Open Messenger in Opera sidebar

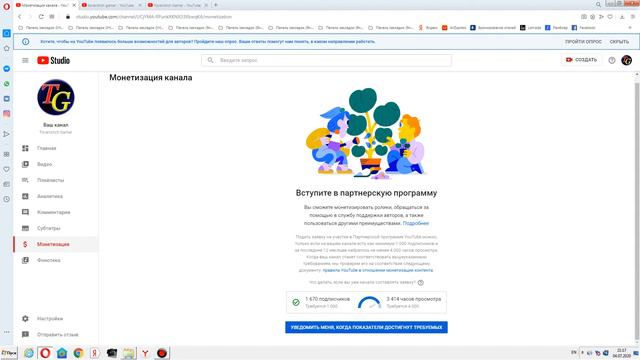(7, 69)
